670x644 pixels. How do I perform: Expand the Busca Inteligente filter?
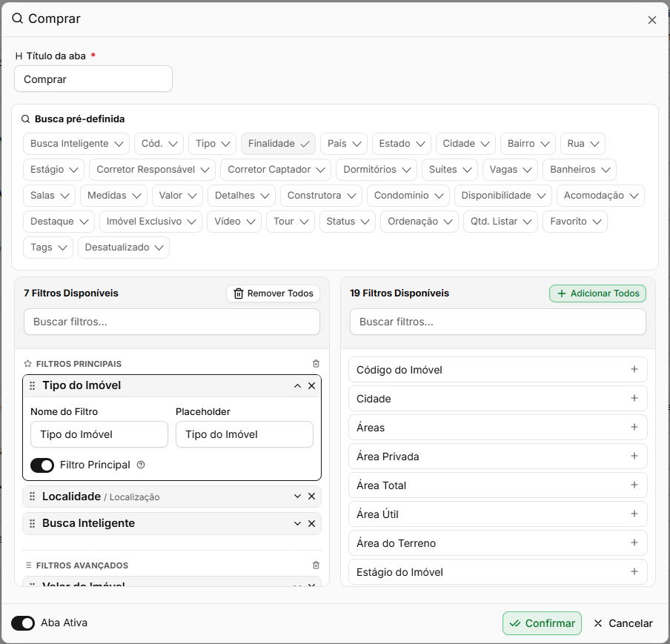click(x=297, y=523)
